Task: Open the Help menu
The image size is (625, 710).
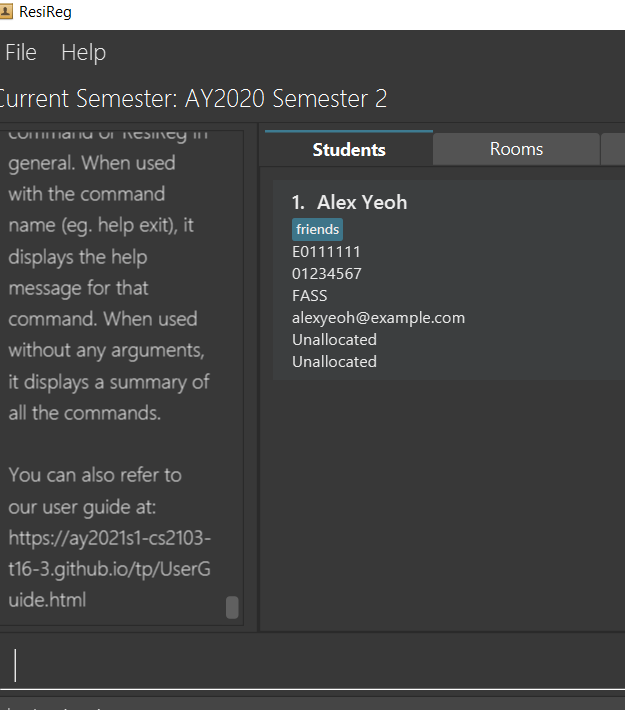Action: pos(84,53)
